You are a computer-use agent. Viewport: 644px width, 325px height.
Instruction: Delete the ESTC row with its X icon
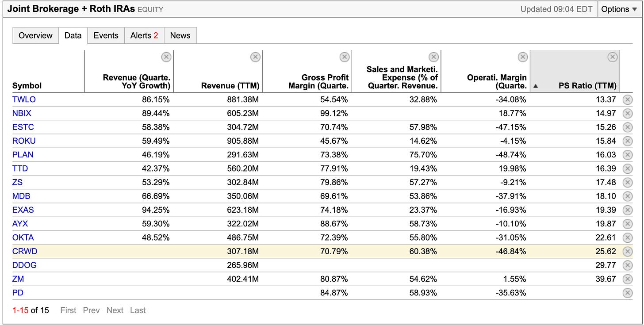pos(627,127)
